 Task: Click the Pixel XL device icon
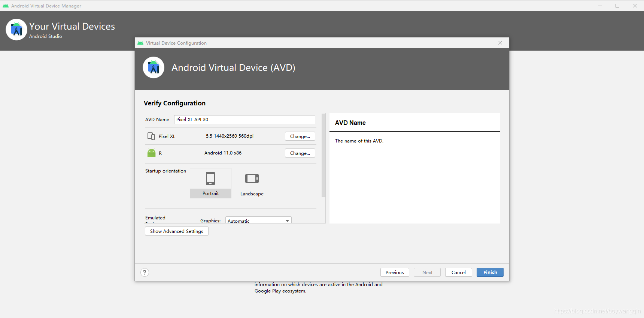tap(151, 136)
